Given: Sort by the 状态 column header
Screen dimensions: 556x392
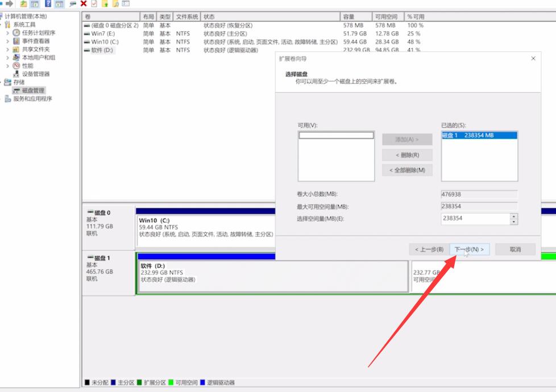Looking at the screenshot, I should point(270,16).
